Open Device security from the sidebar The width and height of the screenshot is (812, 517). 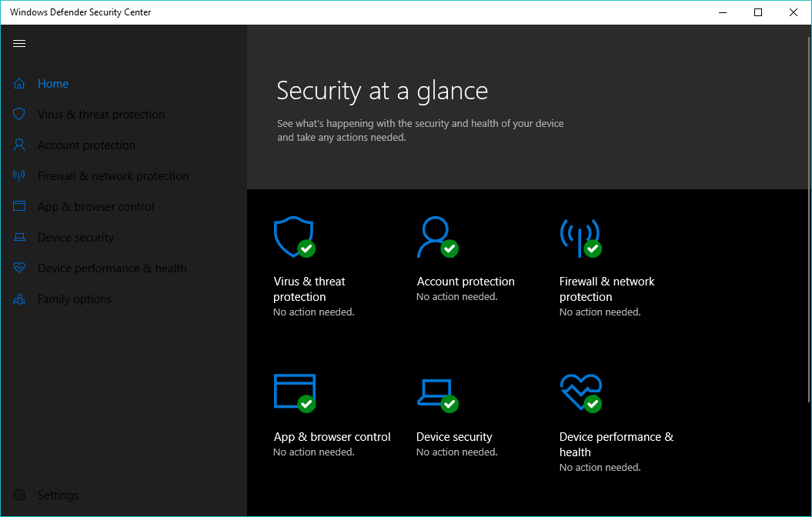(75, 238)
